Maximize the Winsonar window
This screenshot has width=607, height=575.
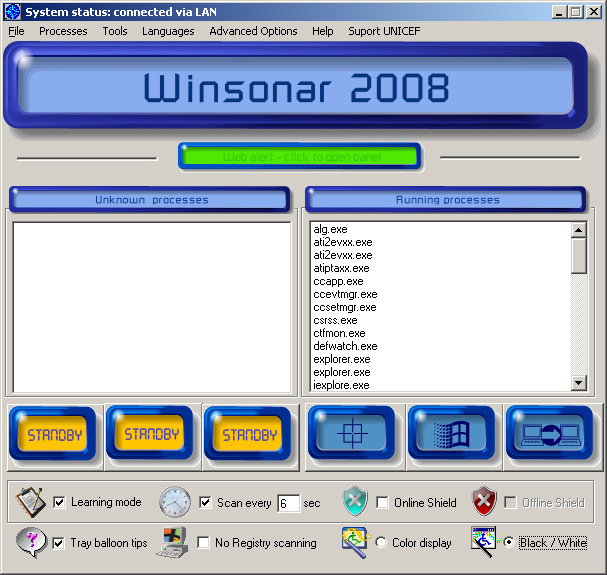[x=575, y=12]
